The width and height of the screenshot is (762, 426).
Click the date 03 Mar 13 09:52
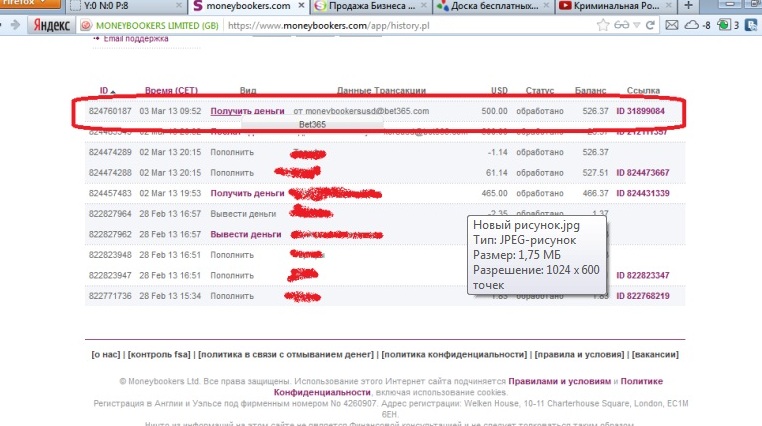click(170, 111)
